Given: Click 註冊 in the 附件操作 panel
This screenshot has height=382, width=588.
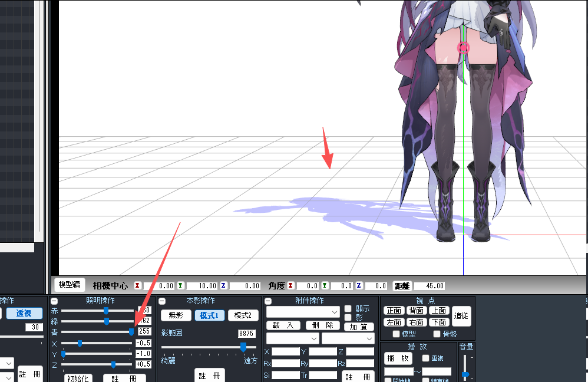Looking at the screenshot, I should click(x=358, y=376).
